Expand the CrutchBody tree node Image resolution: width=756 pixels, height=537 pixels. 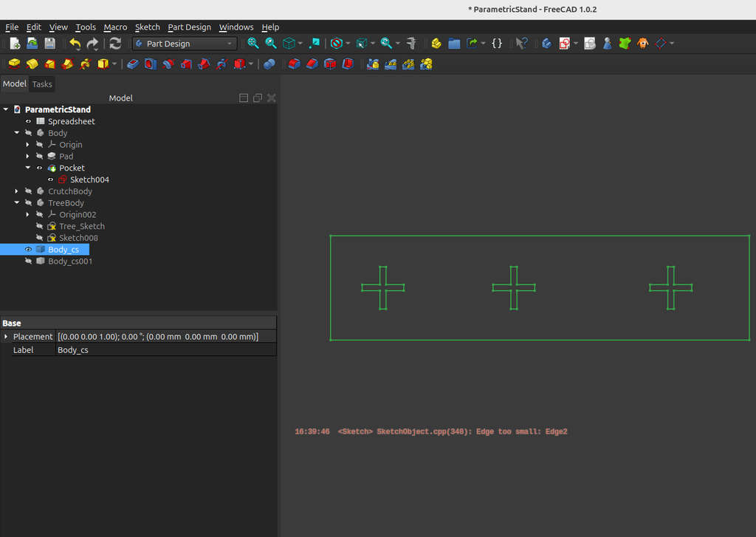pyautogui.click(x=16, y=191)
